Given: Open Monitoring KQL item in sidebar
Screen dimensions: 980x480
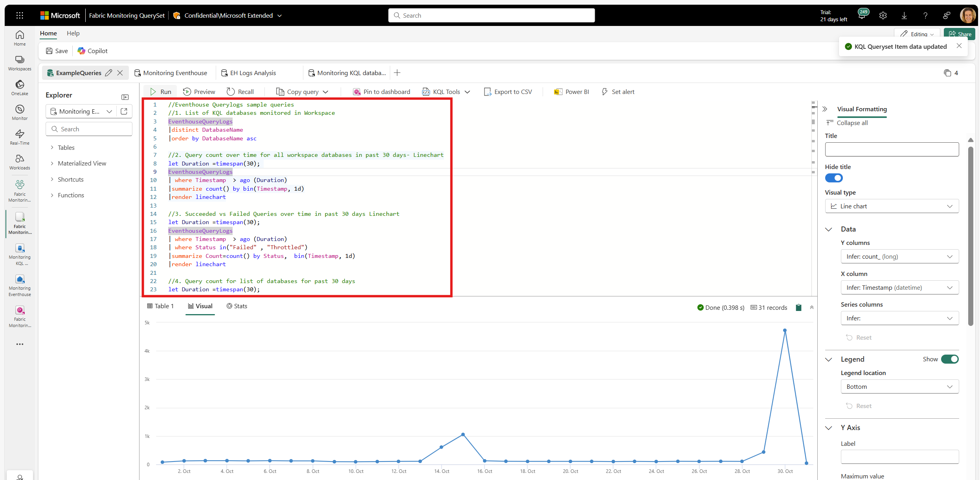Looking at the screenshot, I should [20, 254].
